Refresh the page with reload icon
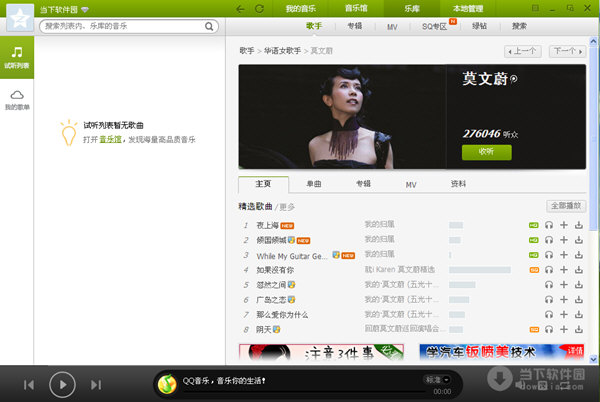600x402 pixels. click(259, 9)
